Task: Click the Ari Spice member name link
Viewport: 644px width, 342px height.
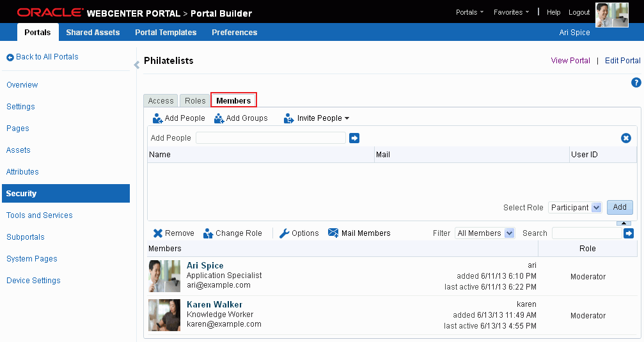Action: click(x=205, y=265)
